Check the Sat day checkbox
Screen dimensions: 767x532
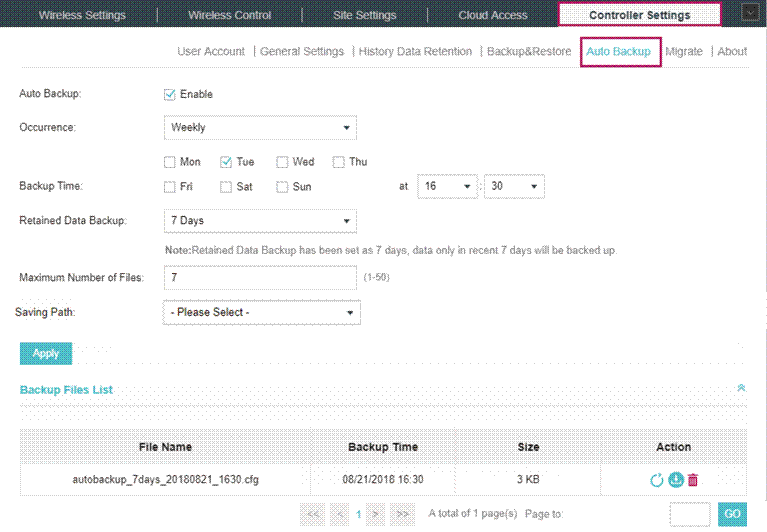226,187
